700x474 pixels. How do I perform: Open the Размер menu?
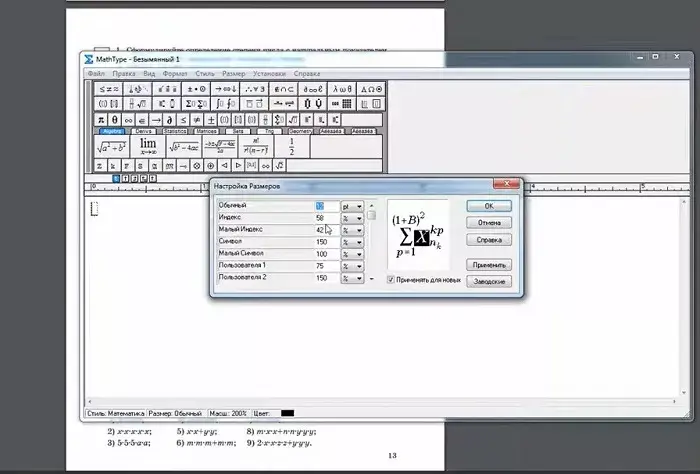coord(232,73)
